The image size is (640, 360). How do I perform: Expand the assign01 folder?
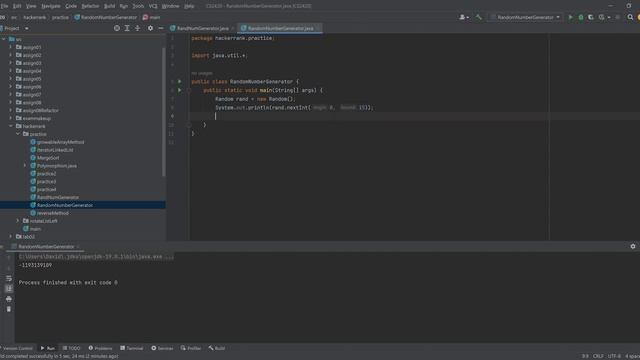tap(11, 47)
